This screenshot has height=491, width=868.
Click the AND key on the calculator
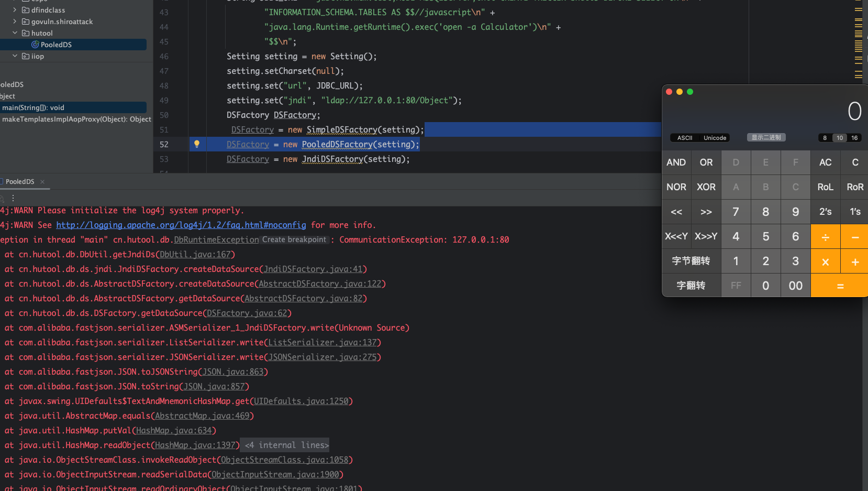coord(676,162)
